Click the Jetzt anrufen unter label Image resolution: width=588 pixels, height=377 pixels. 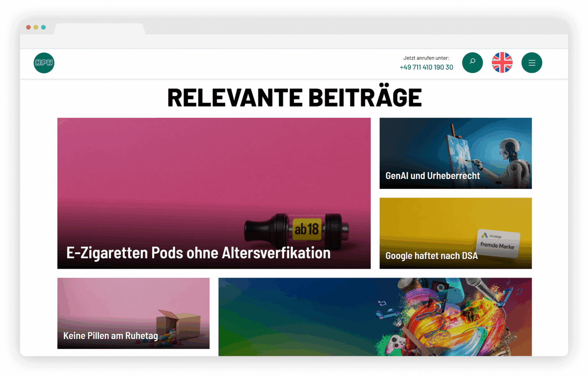426,58
